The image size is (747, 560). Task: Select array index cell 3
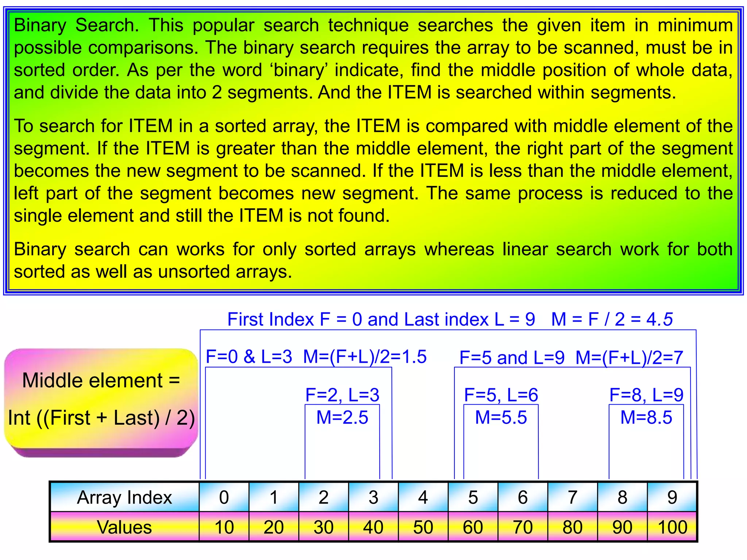coord(373,497)
